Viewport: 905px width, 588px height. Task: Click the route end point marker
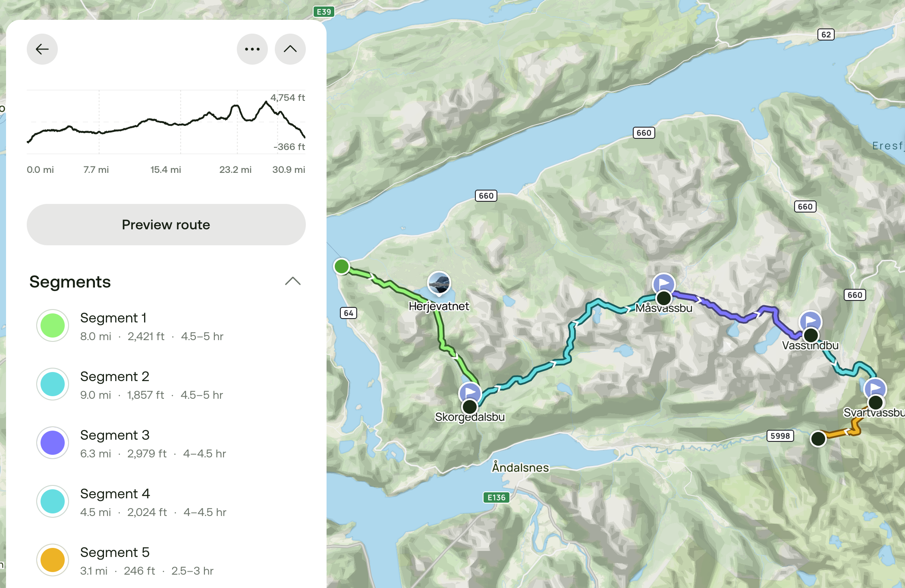click(x=818, y=439)
